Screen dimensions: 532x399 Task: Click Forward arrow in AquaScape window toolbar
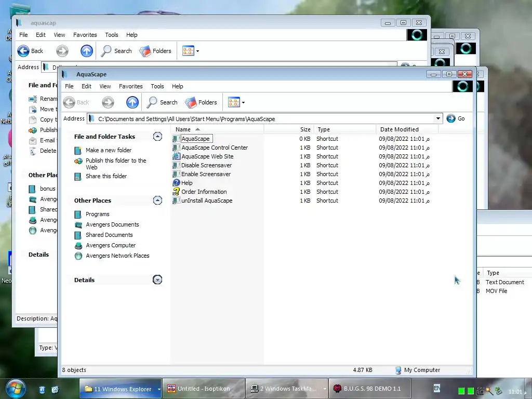click(x=108, y=102)
